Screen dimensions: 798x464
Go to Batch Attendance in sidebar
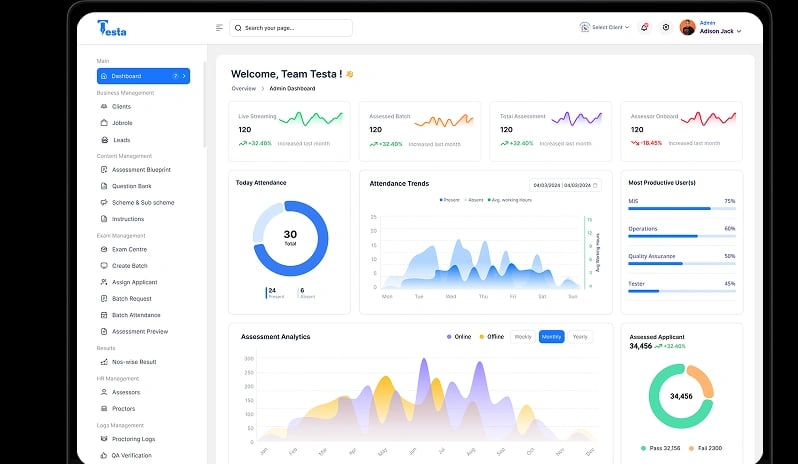(136, 315)
